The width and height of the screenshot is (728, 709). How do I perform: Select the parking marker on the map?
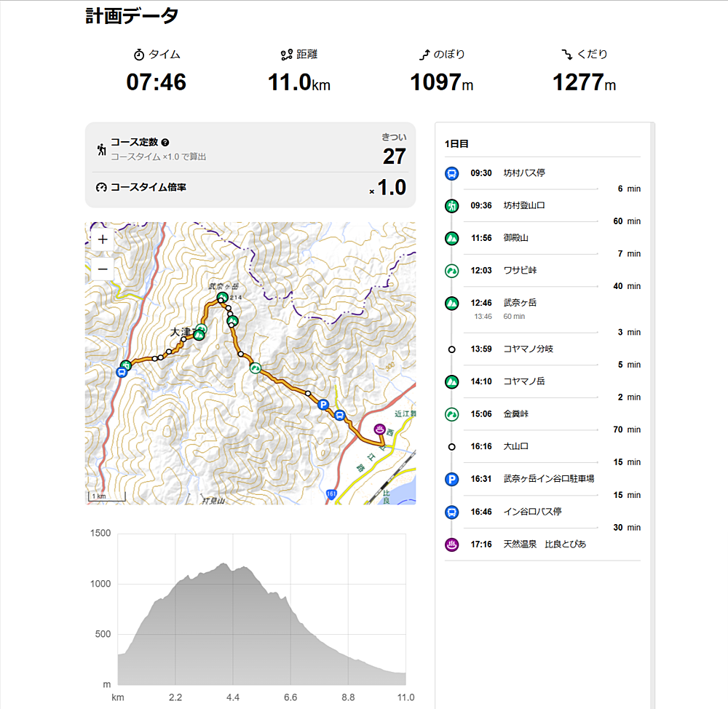(x=323, y=405)
